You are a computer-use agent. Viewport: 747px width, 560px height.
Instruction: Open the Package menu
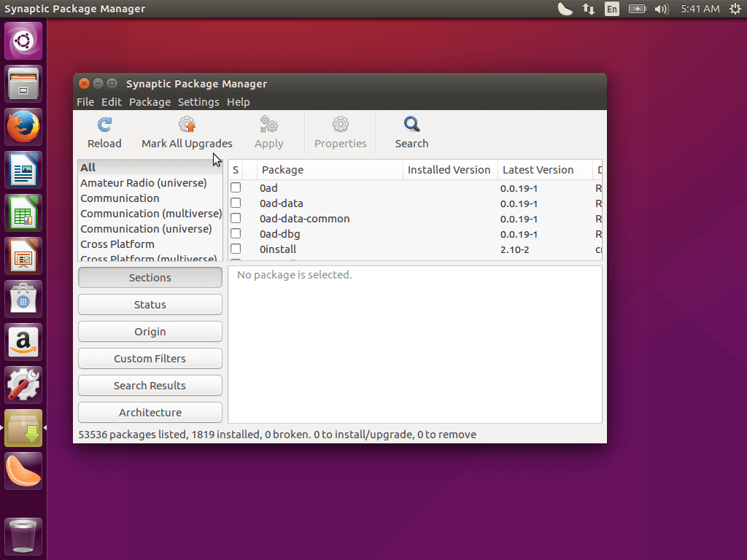pyautogui.click(x=150, y=102)
